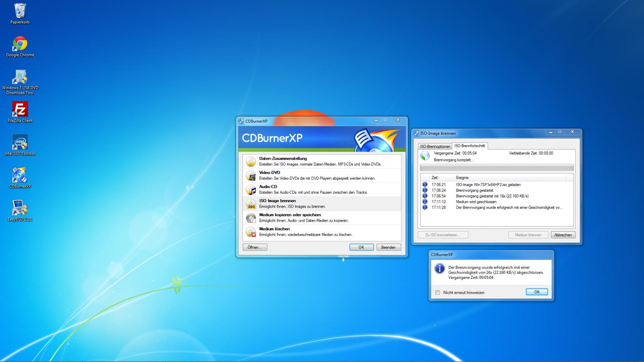Click the Video-DVD clapperboard icon
The width and height of the screenshot is (644, 362).
coord(251,175)
